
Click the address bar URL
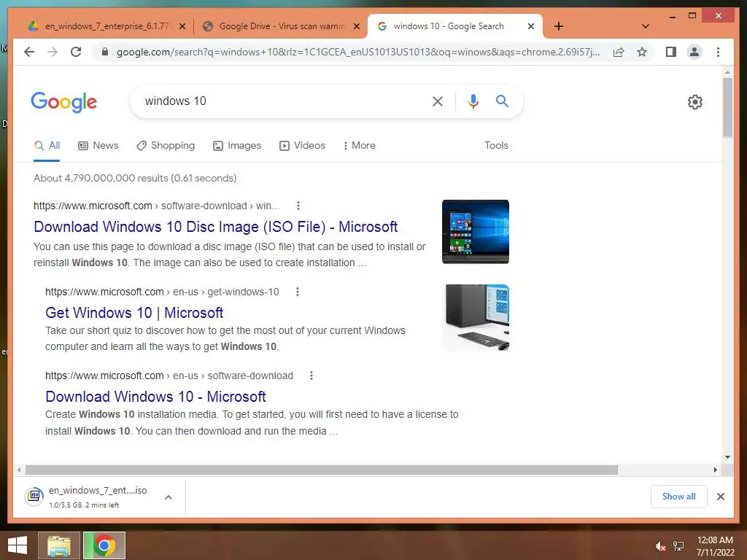pos(357,52)
